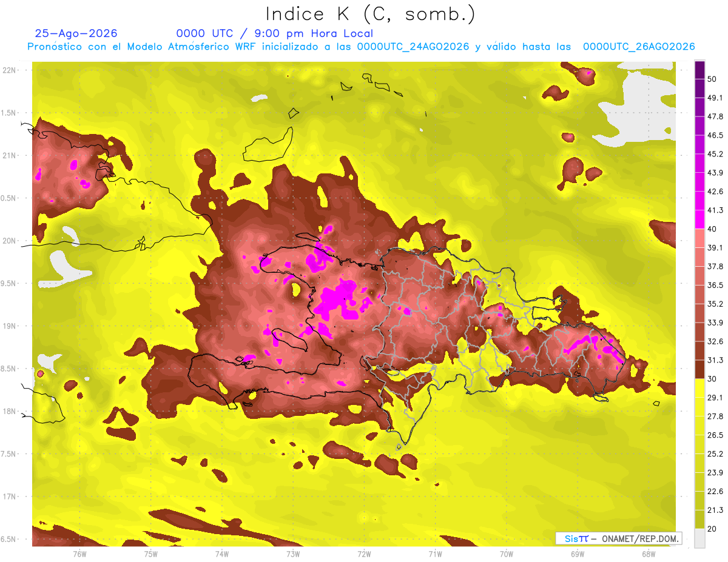
Task: Click the longitude axis label "74W"
Action: (x=222, y=554)
